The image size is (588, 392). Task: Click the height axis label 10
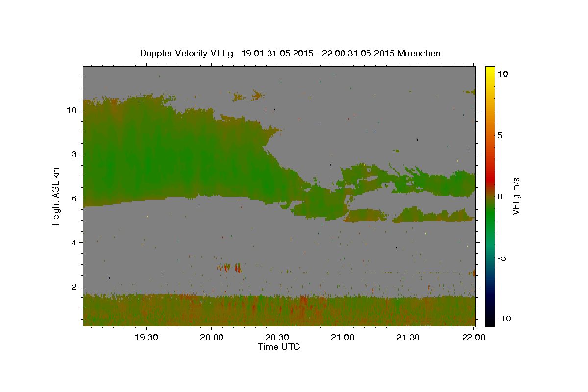[72, 110]
